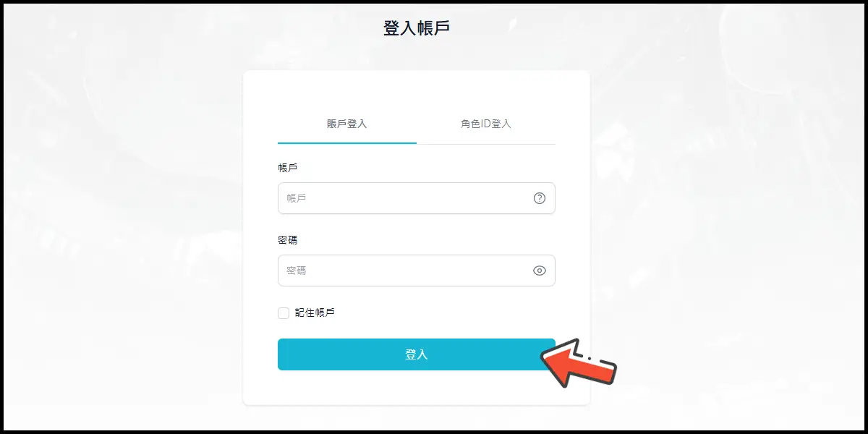
Task: Click the 帳戶 label above account field
Action: pyautogui.click(x=287, y=168)
